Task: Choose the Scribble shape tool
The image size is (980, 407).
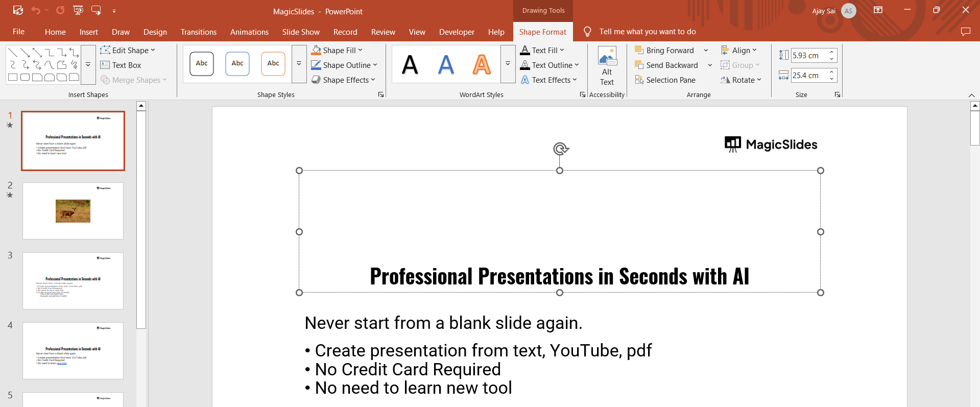Action: pos(74,65)
